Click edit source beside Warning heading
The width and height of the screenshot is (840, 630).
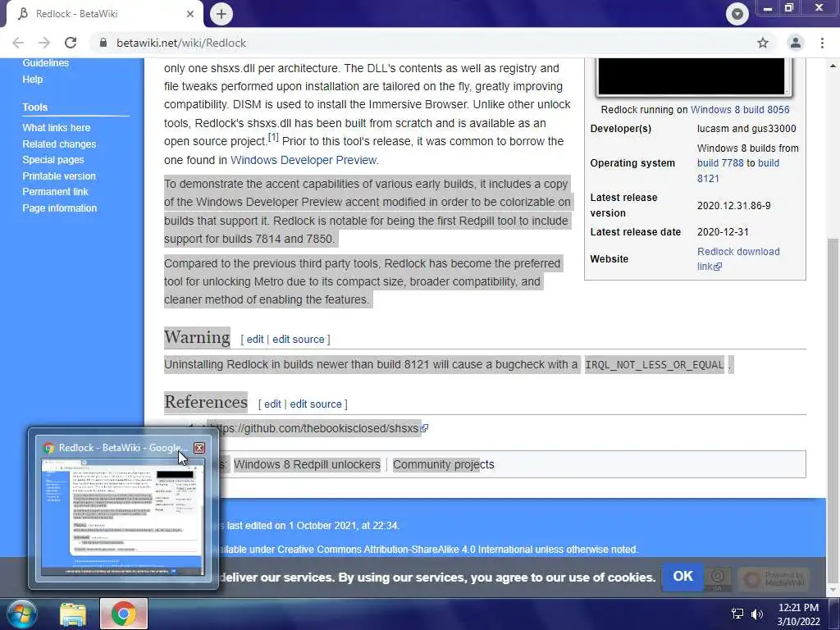tap(299, 339)
